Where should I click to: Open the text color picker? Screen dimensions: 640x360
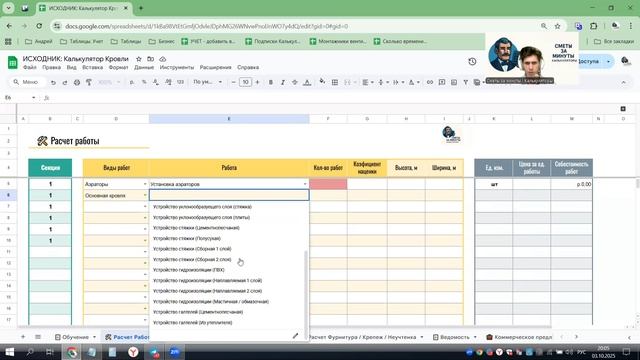click(x=307, y=82)
